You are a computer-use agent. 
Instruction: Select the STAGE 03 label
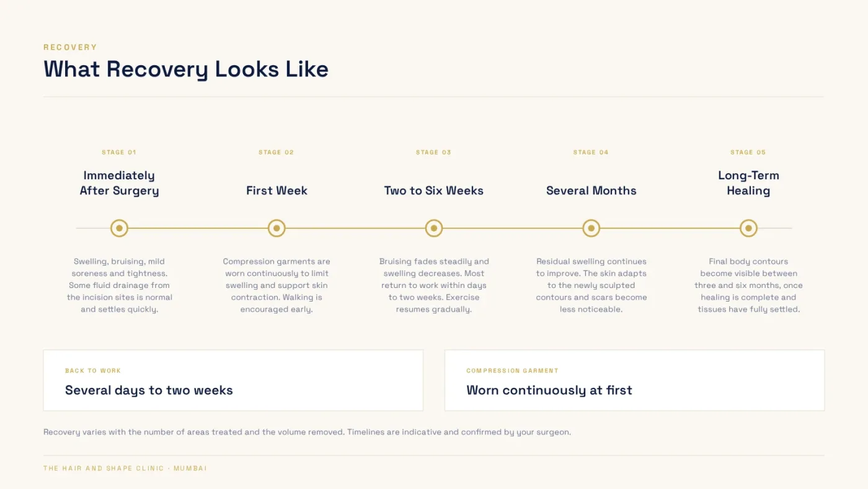(434, 152)
